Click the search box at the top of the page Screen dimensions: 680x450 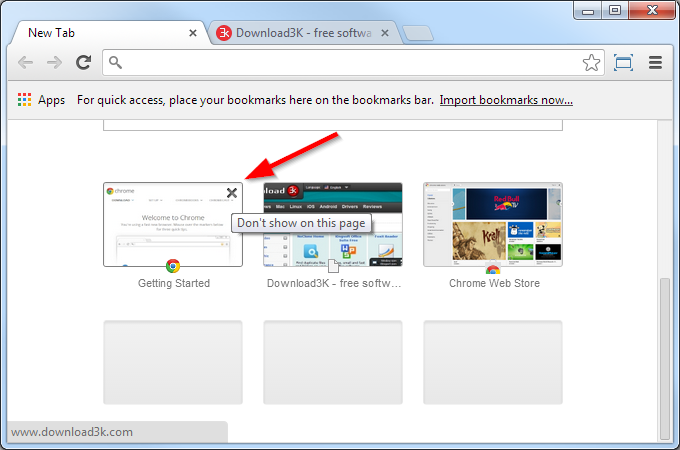tap(333, 126)
